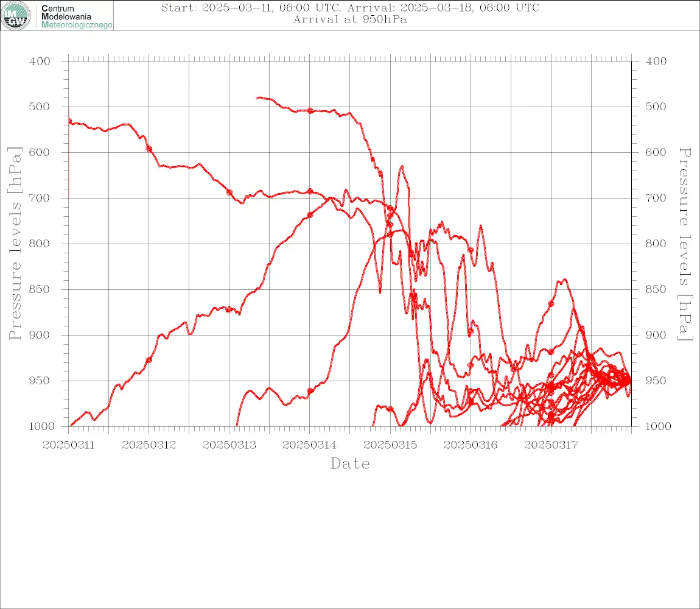The image size is (700, 609).
Task: Click the left 'Pressure levels [hPa]' axis title
Action: click(15, 244)
